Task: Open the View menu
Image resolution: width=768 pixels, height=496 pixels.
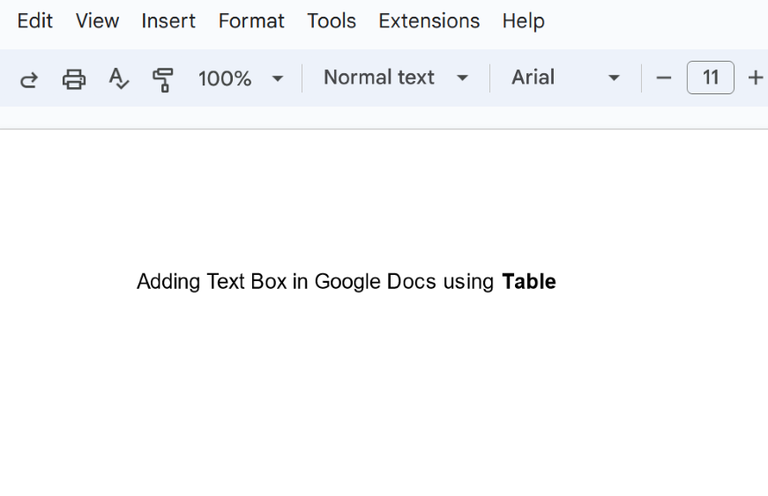Action: [97, 21]
